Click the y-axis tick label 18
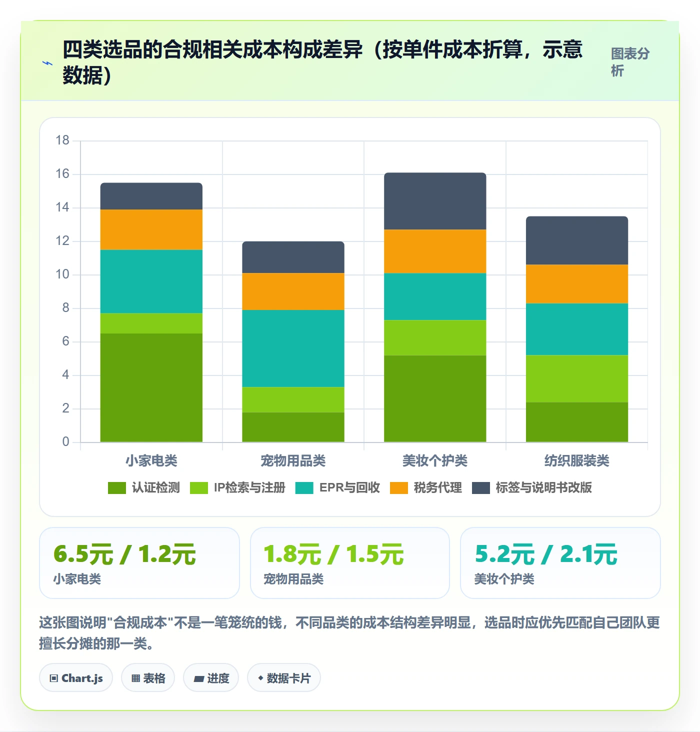This screenshot has height=732, width=700. (x=62, y=140)
